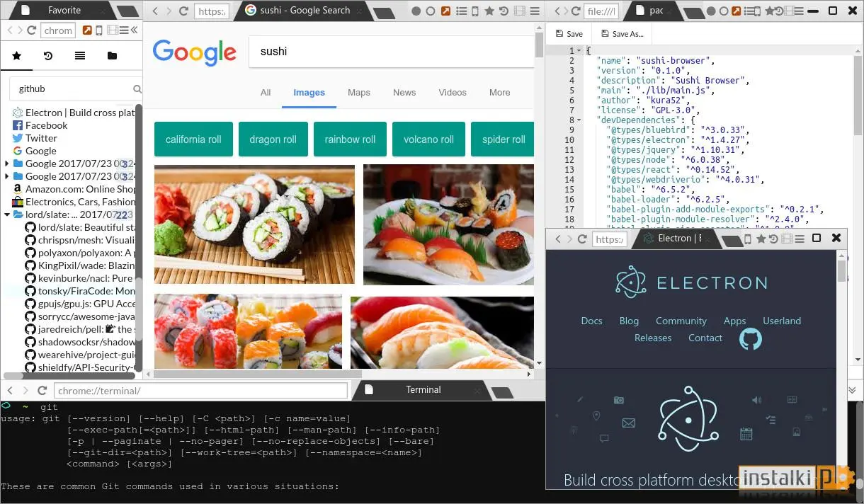This screenshot has height=504, width=864.
Task: Click the dragon roll suggestion chip
Action: [x=273, y=139]
